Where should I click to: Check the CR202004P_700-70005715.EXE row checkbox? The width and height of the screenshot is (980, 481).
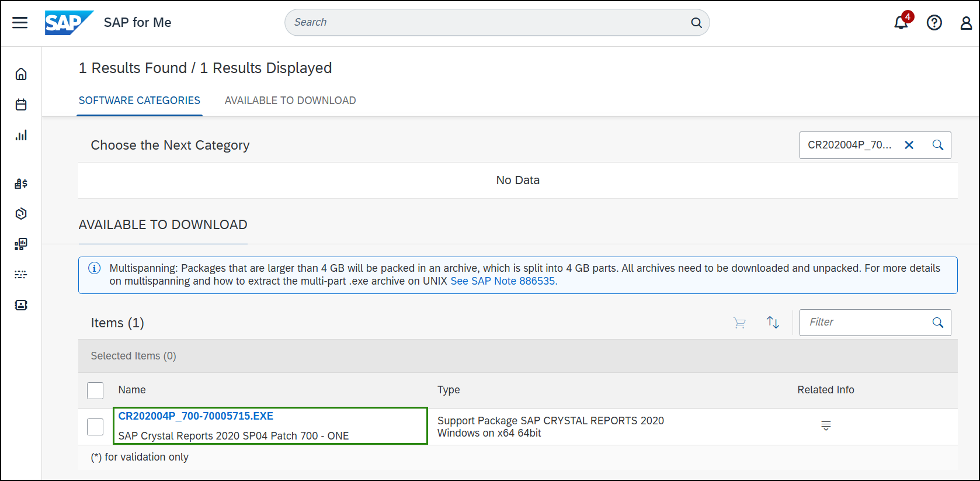tap(95, 427)
